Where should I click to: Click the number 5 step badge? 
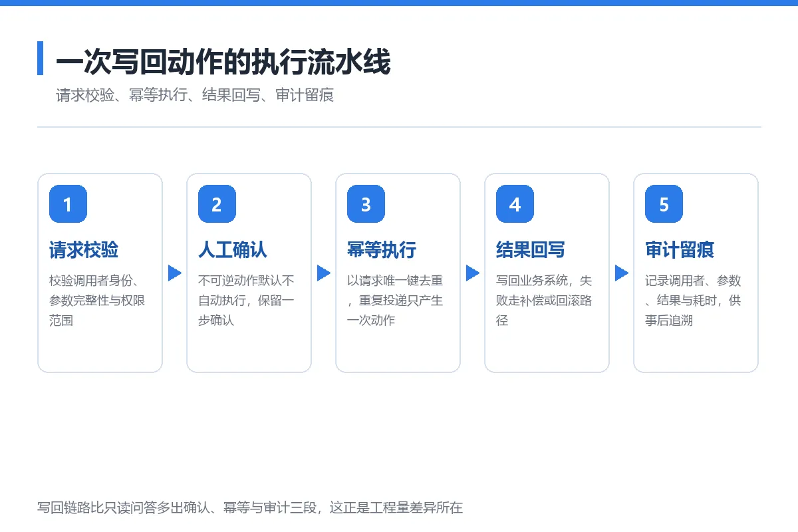click(664, 204)
